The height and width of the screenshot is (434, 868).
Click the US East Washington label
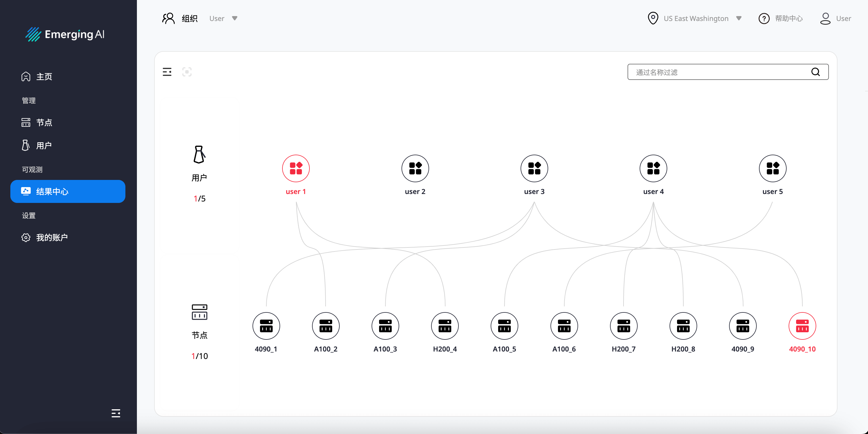tap(696, 18)
